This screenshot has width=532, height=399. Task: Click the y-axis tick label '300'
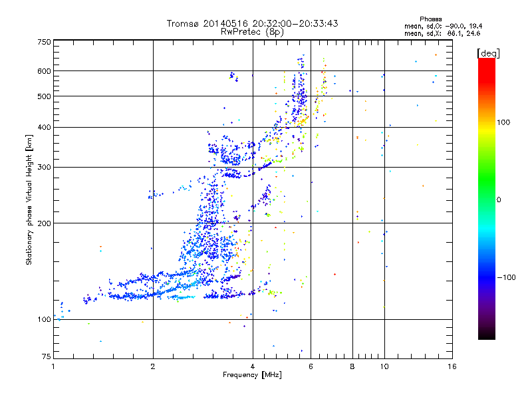(44, 167)
